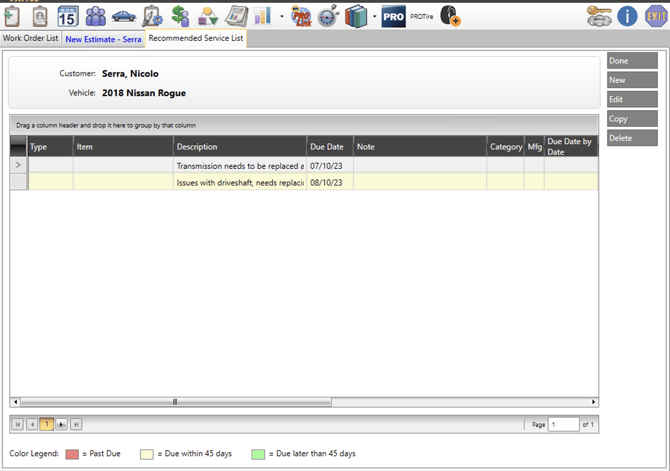Click the Done button

632,61
